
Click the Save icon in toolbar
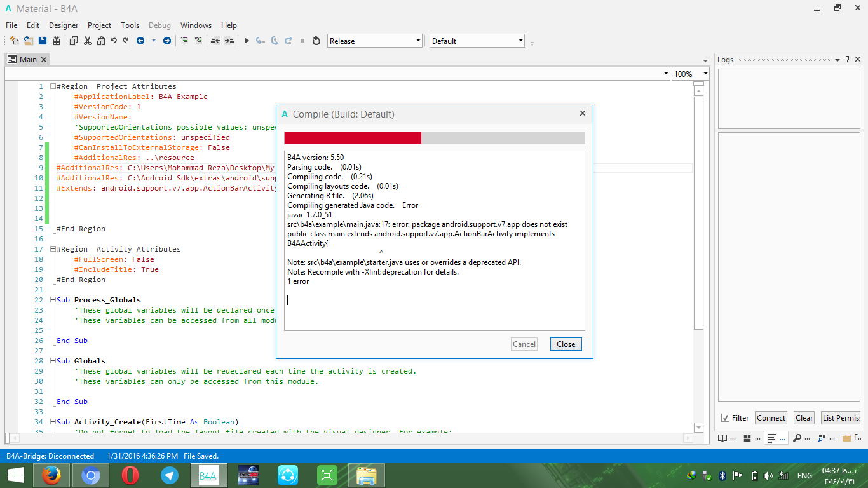tap(43, 41)
